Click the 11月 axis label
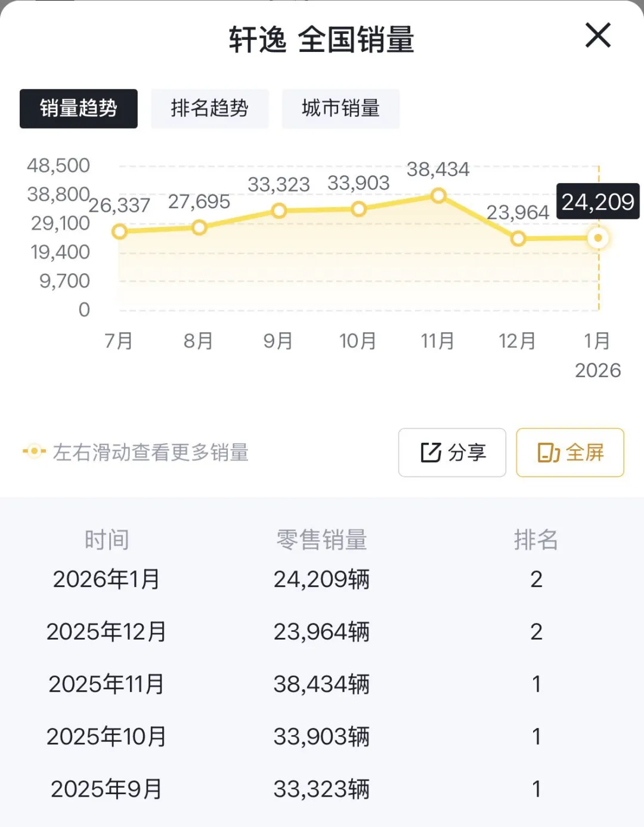The height and width of the screenshot is (827, 644). (x=438, y=341)
